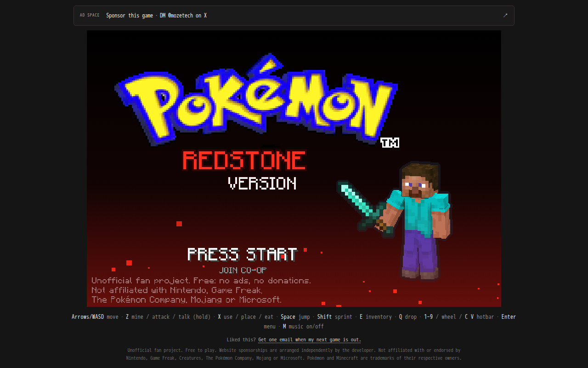Click the 'M' music on/off key hint
The image size is (588, 368).
pos(284,327)
